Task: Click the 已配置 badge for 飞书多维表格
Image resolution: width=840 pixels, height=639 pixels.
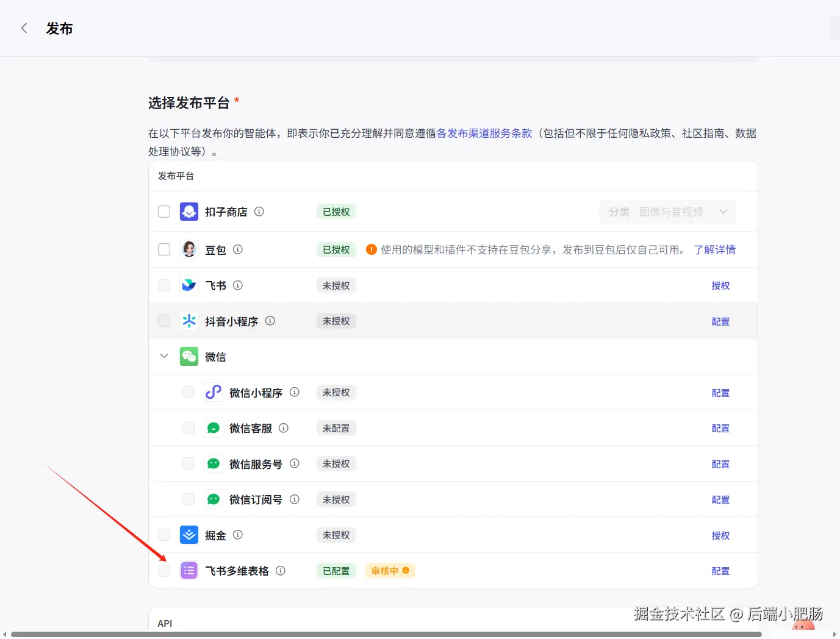Action: (336, 571)
